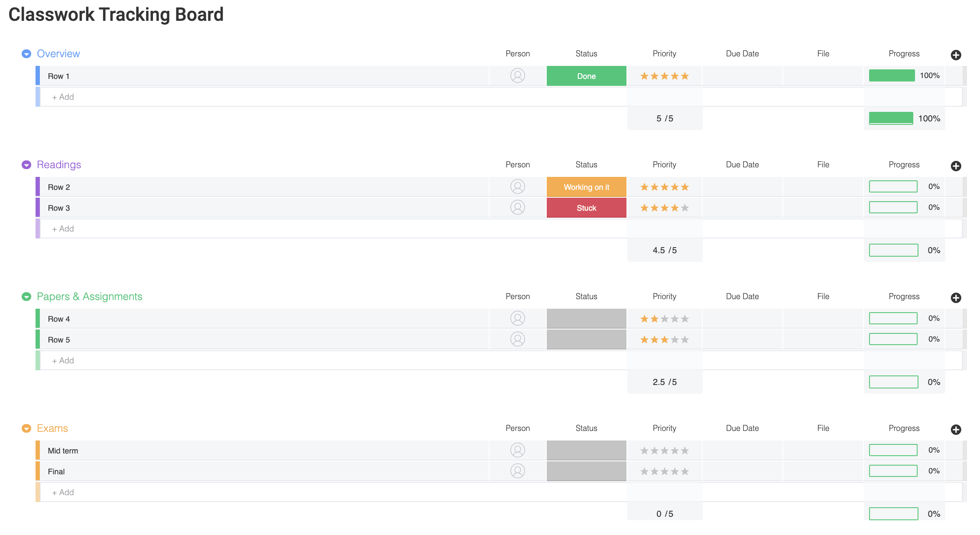The height and width of the screenshot is (535, 980).
Task: Click the Papers & Assignments group title
Action: [x=90, y=297]
